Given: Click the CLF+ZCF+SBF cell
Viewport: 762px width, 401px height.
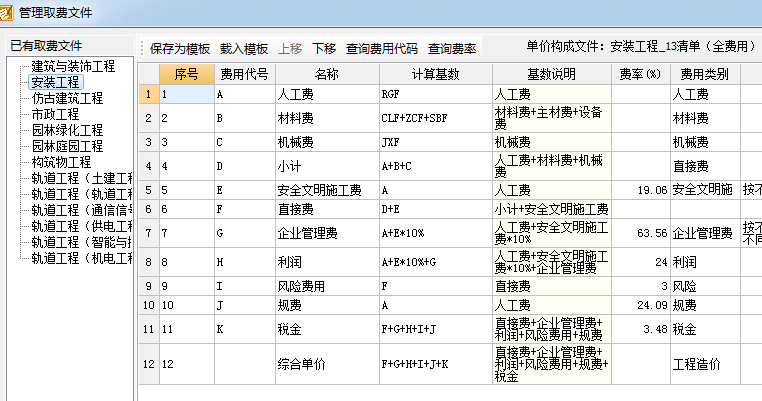Looking at the screenshot, I should point(435,118).
